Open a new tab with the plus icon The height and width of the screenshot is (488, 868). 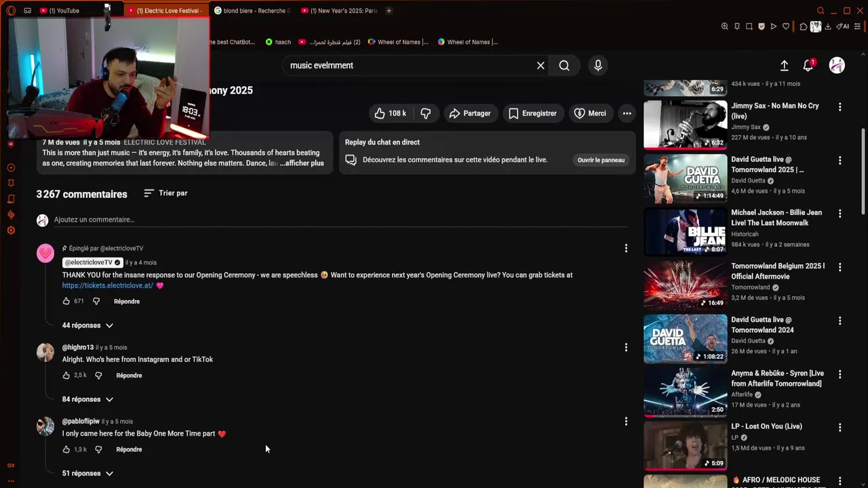click(389, 11)
